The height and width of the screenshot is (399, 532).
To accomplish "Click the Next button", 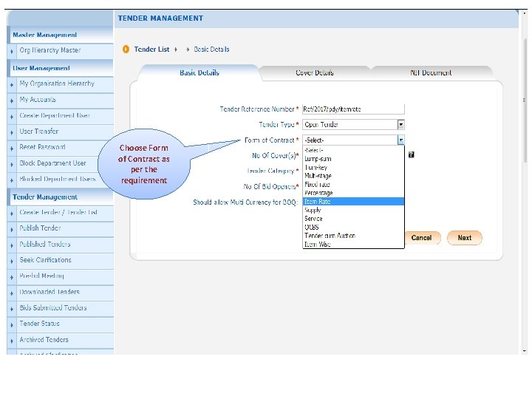I will 465,237.
